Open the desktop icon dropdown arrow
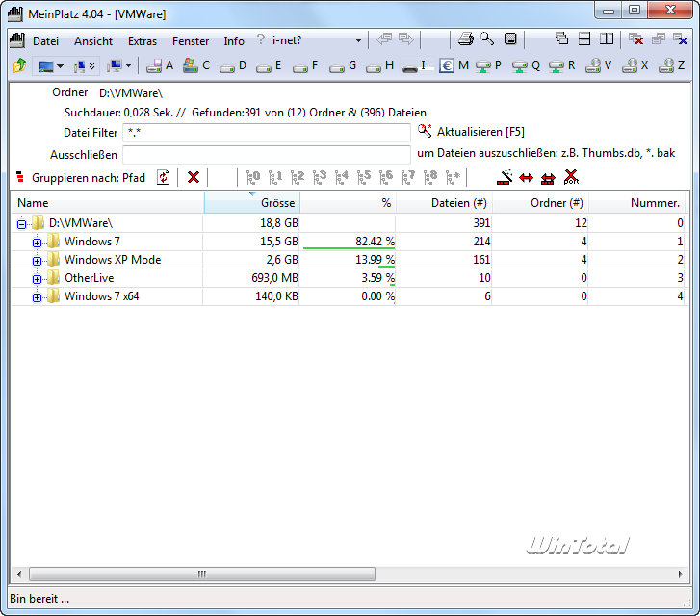This screenshot has width=700, height=616. tap(60, 66)
